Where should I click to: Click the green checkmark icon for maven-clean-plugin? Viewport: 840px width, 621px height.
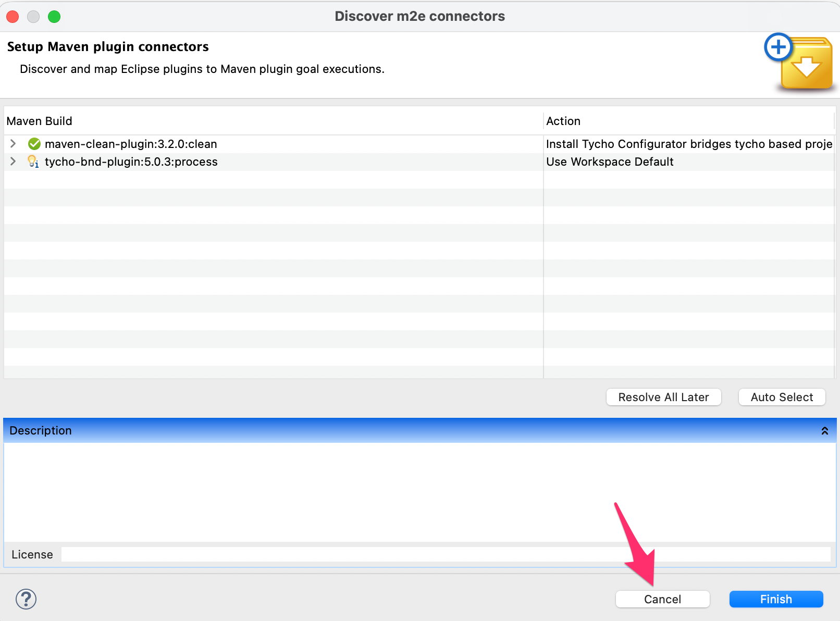(x=34, y=144)
